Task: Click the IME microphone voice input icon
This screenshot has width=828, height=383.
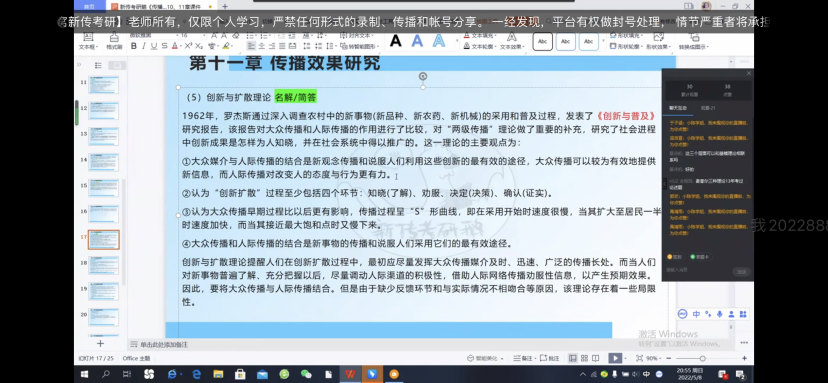Action: pos(719,314)
